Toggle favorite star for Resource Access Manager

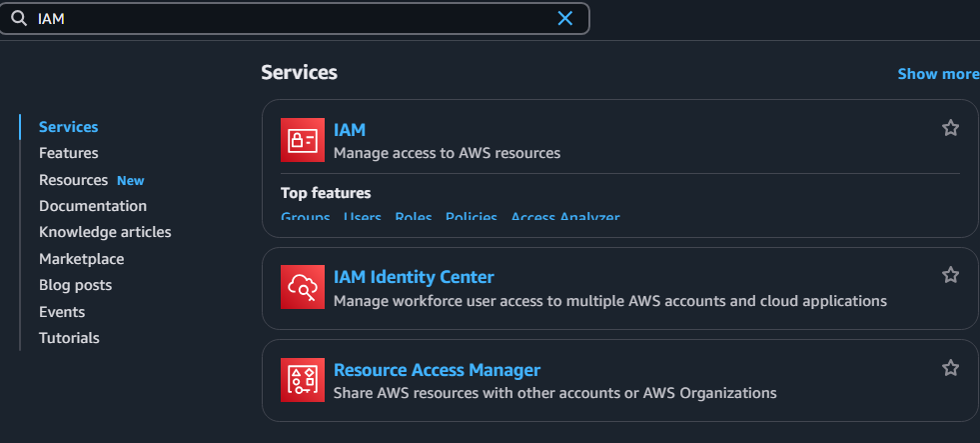coord(950,368)
